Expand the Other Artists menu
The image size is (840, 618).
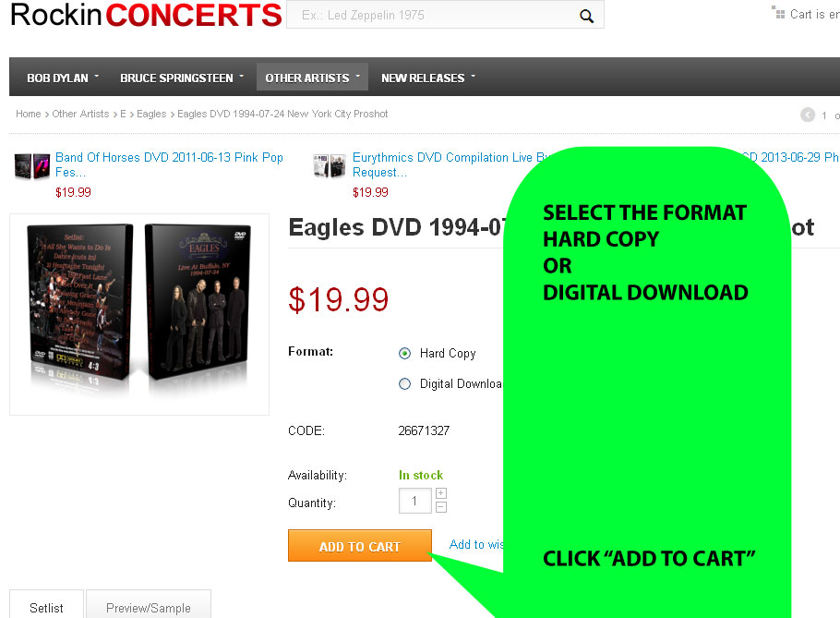tap(312, 79)
